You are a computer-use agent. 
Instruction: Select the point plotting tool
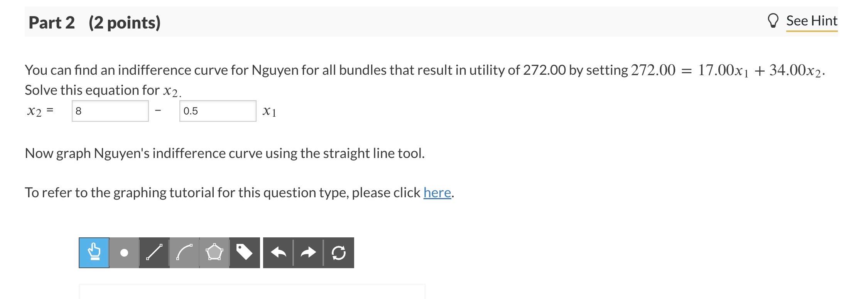[123, 253]
